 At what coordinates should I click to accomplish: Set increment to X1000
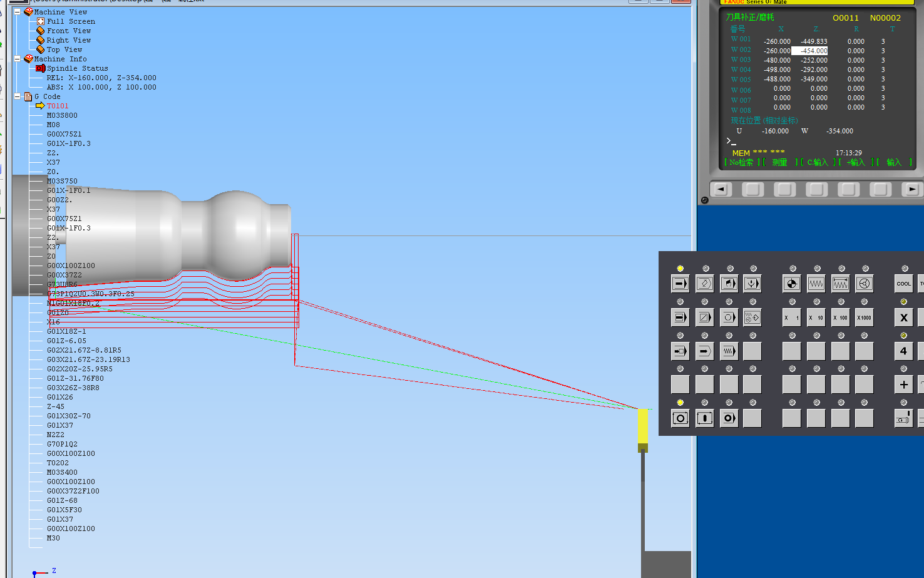click(x=865, y=317)
